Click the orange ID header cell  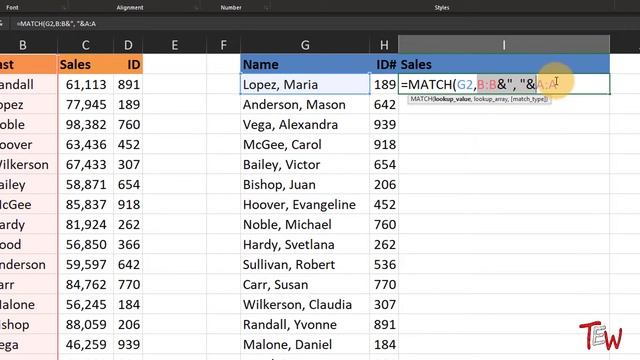click(x=128, y=64)
